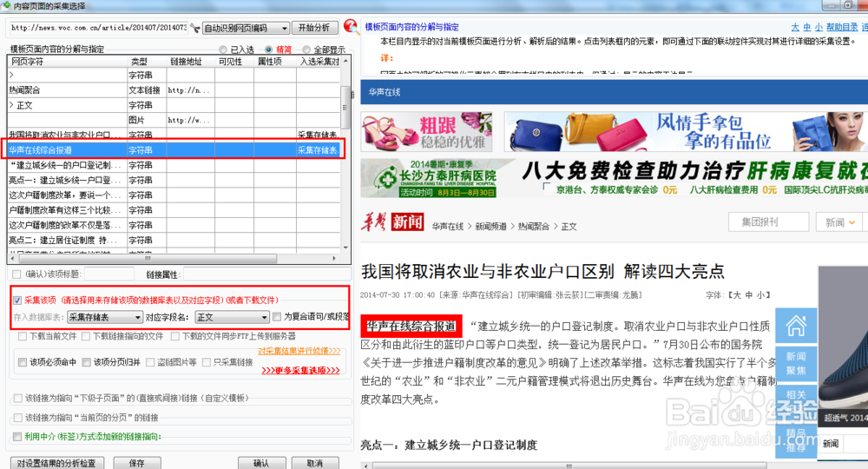
Task: Click the 粗跟 sandal advertisement banner
Action: pos(427,132)
